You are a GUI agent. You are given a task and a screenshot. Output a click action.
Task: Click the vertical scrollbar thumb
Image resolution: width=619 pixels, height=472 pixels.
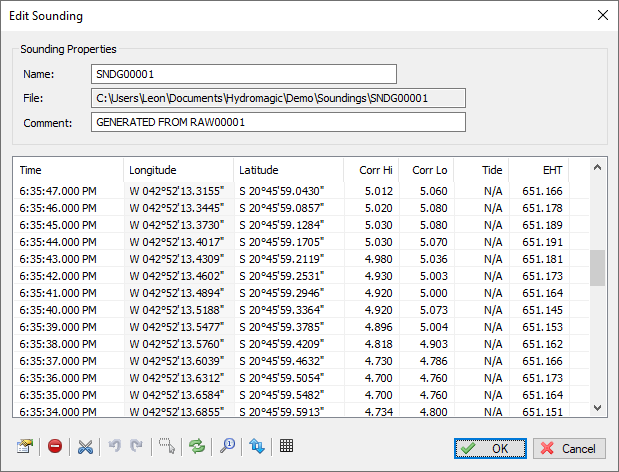[x=597, y=268]
